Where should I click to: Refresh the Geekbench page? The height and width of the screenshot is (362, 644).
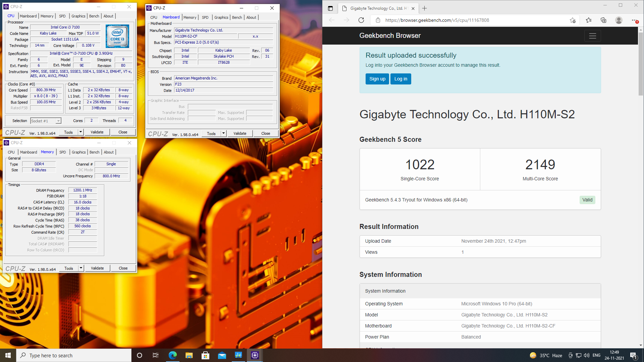pyautogui.click(x=361, y=20)
